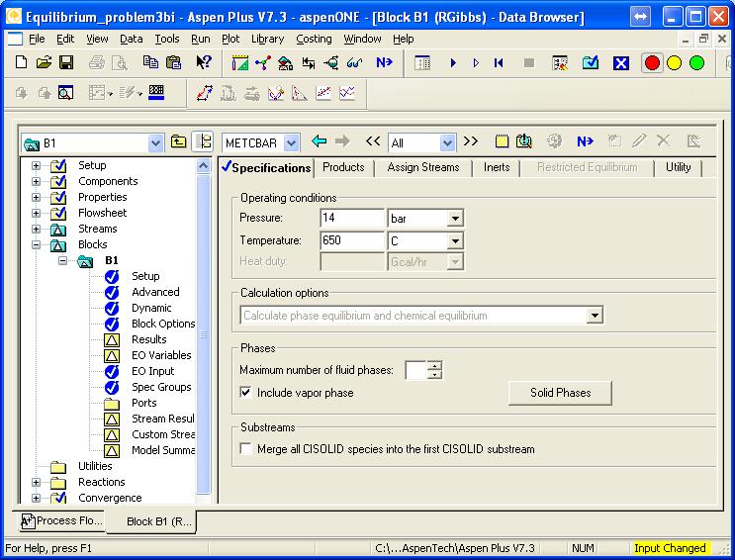
Task: Click the red status light
Action: pos(652,63)
